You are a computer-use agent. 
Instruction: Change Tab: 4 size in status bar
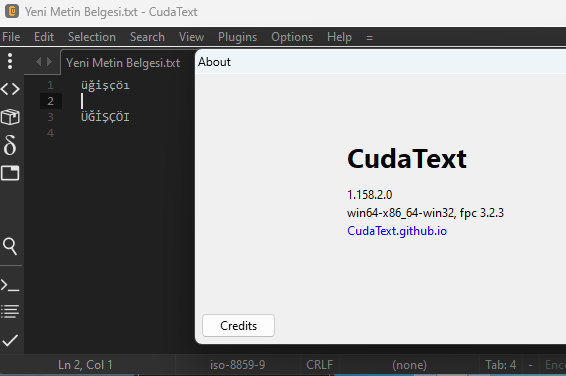[x=501, y=365]
